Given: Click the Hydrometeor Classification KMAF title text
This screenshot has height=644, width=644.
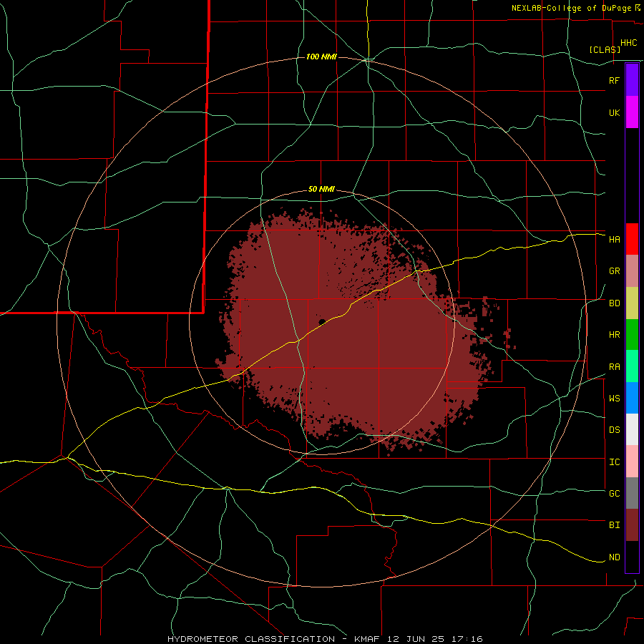Looking at the screenshot, I should tap(325, 639).
